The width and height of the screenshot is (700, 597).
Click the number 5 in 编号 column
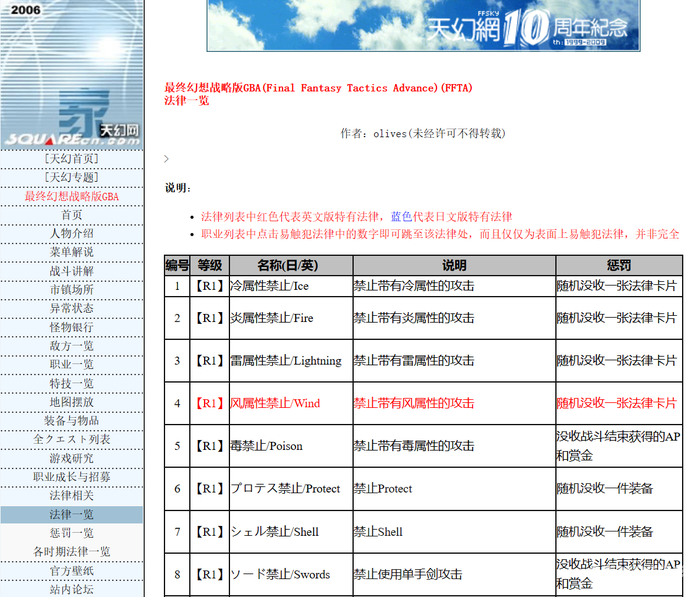[x=177, y=446]
